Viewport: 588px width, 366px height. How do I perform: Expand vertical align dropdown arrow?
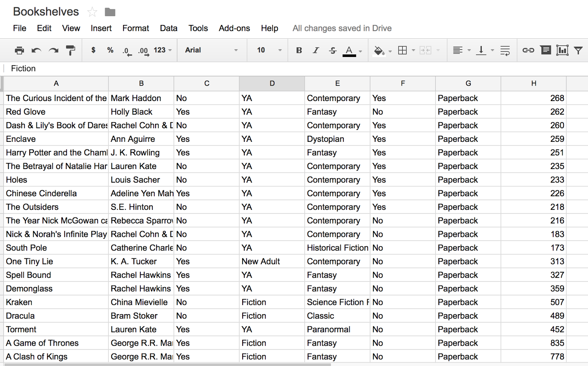coord(492,50)
